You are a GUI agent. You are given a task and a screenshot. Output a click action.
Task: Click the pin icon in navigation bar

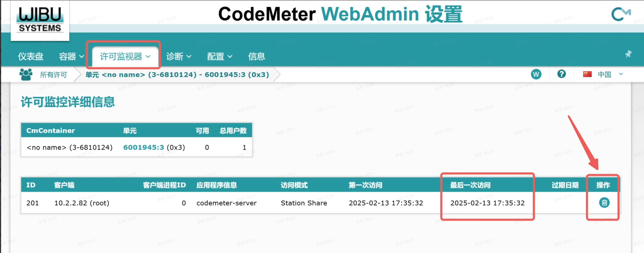point(628,54)
